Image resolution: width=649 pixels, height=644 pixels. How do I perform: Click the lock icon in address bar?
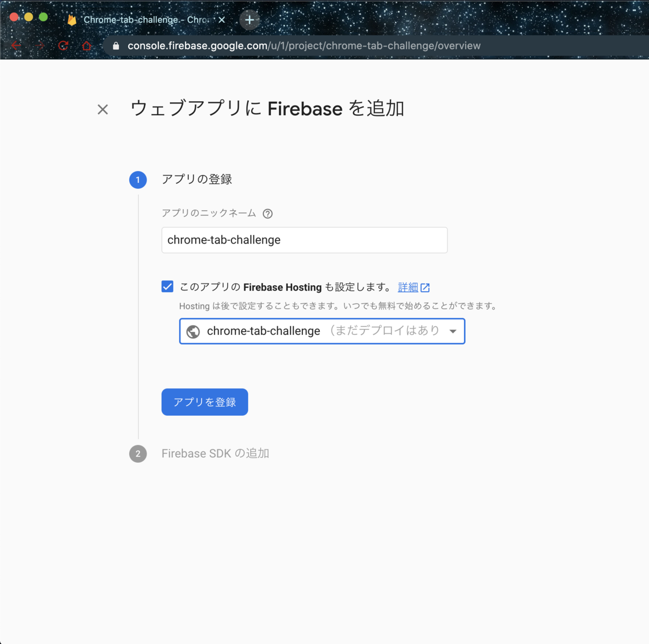click(x=116, y=46)
